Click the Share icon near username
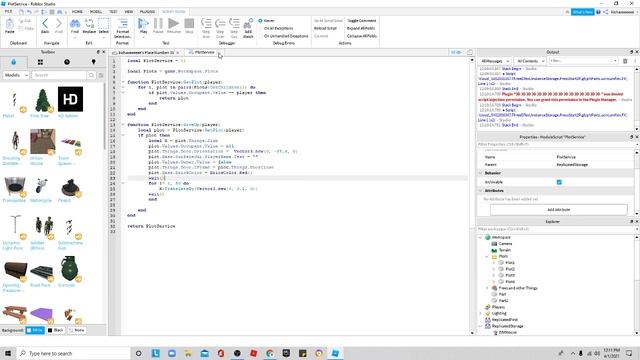Image resolution: width=640 pixels, height=360 pixels. coord(606,12)
